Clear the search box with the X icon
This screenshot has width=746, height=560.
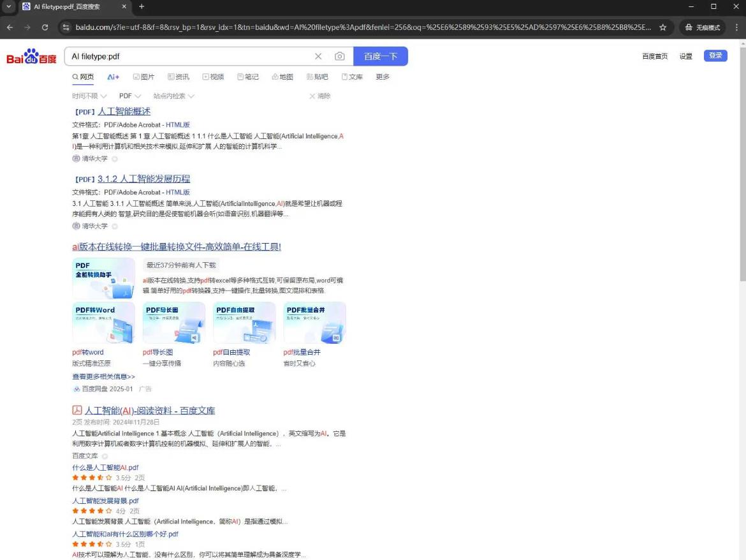point(318,56)
